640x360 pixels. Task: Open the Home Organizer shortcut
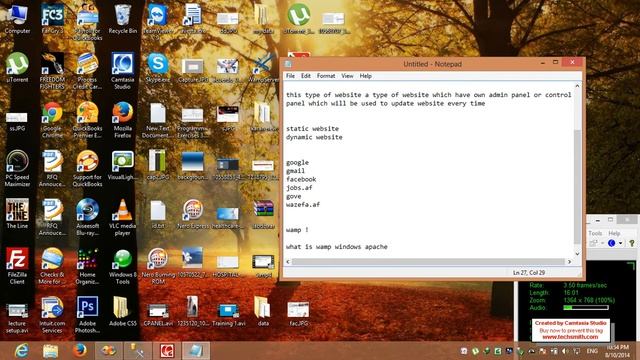click(x=87, y=266)
